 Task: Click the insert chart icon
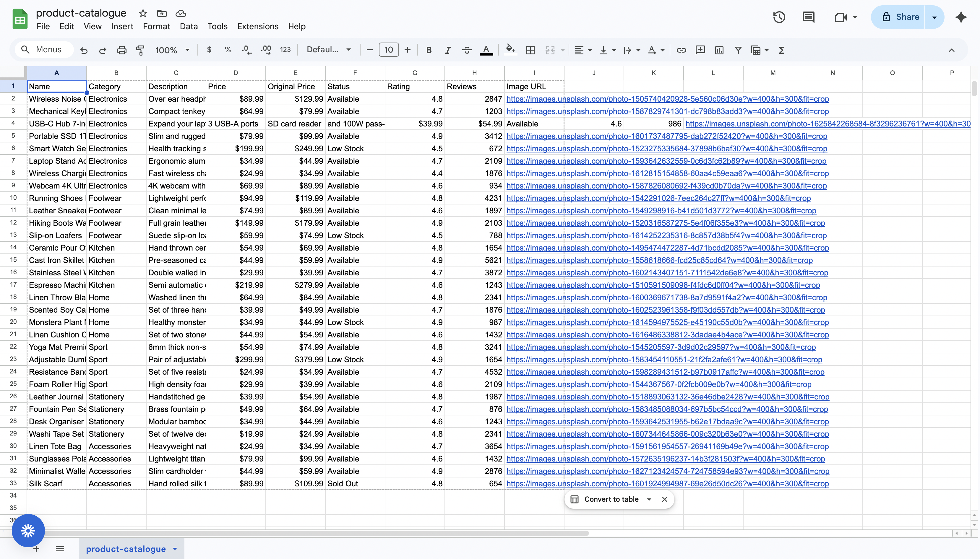(x=719, y=50)
